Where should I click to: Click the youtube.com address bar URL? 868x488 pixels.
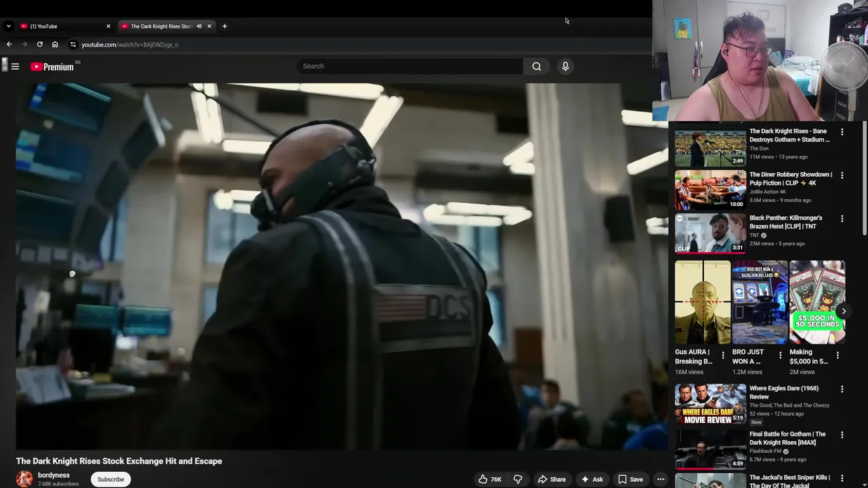point(130,45)
